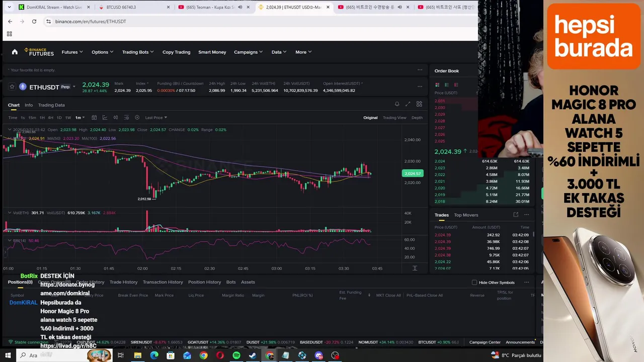
Task: Expand the Campaigns menu
Action: pos(248,52)
